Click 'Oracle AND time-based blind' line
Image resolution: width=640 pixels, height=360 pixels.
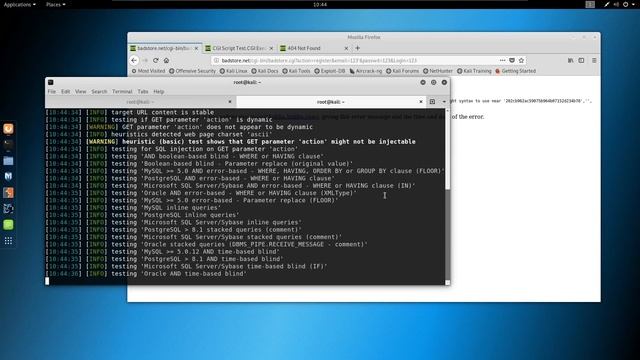click(146, 274)
